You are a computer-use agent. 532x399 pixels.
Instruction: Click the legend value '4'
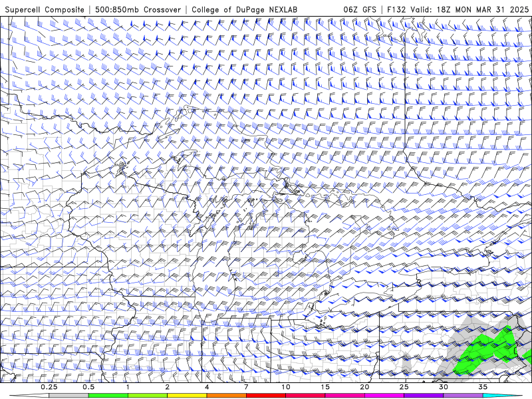(x=207, y=387)
